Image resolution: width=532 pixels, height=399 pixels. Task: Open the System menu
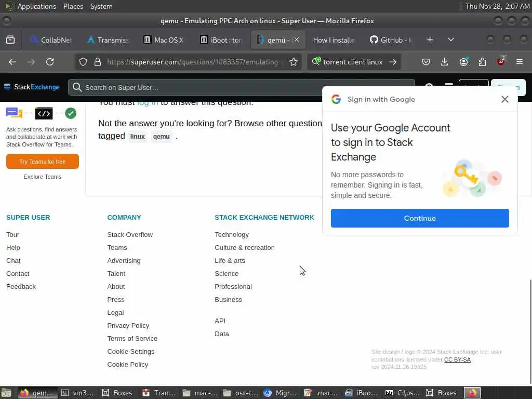coord(101,6)
